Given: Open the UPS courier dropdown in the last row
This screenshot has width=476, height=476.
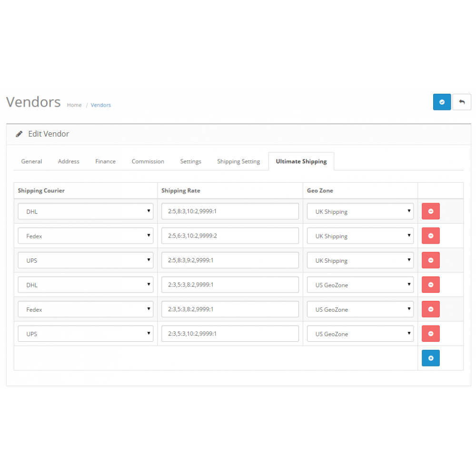Looking at the screenshot, I should point(85,333).
